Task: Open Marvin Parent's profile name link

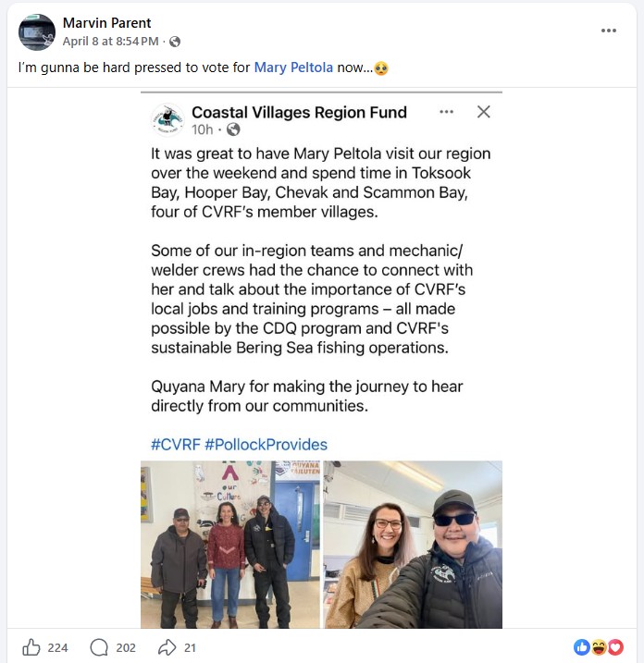Action: click(x=106, y=23)
